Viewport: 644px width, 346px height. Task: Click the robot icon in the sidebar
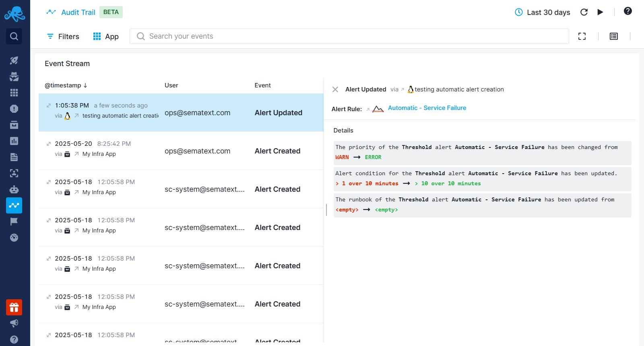[x=14, y=189]
